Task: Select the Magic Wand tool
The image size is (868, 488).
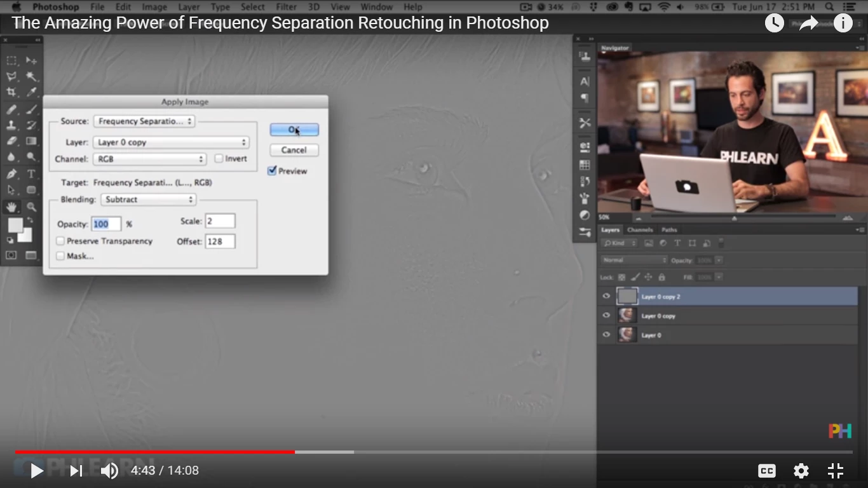Action: (31, 77)
